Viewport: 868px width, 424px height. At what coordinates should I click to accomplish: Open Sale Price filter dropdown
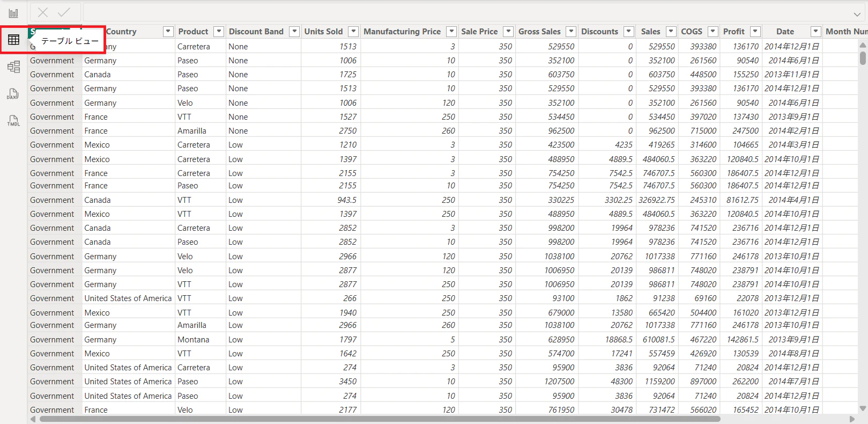coord(509,32)
